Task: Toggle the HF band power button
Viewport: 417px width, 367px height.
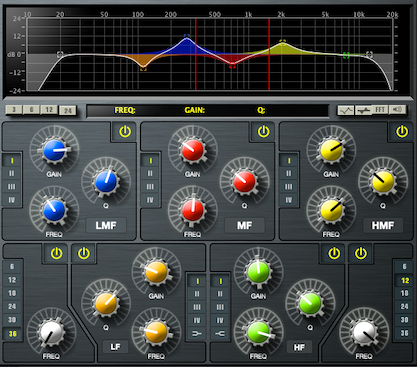Action: click(x=334, y=254)
